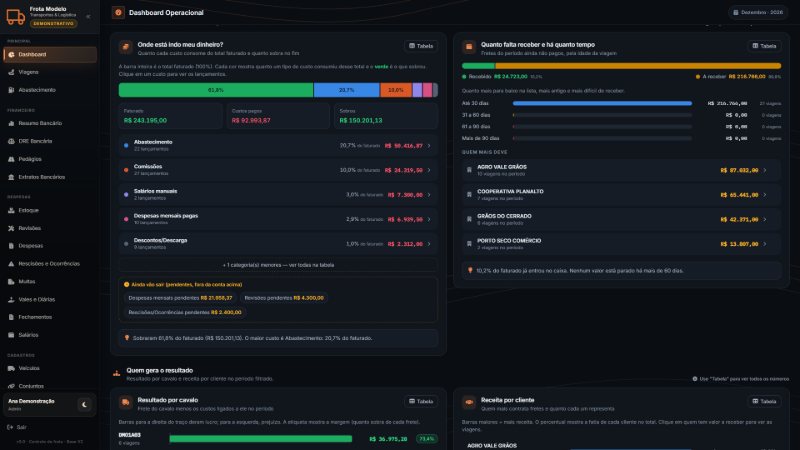The width and height of the screenshot is (800, 450).
Task: Click the orange 10,0% segment of the cost bar
Action: (396, 90)
